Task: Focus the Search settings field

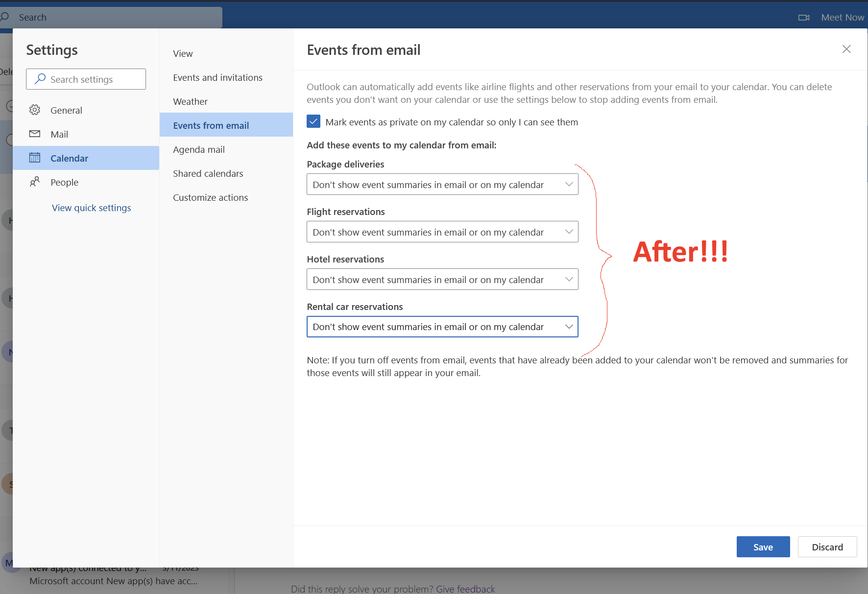Action: click(86, 79)
